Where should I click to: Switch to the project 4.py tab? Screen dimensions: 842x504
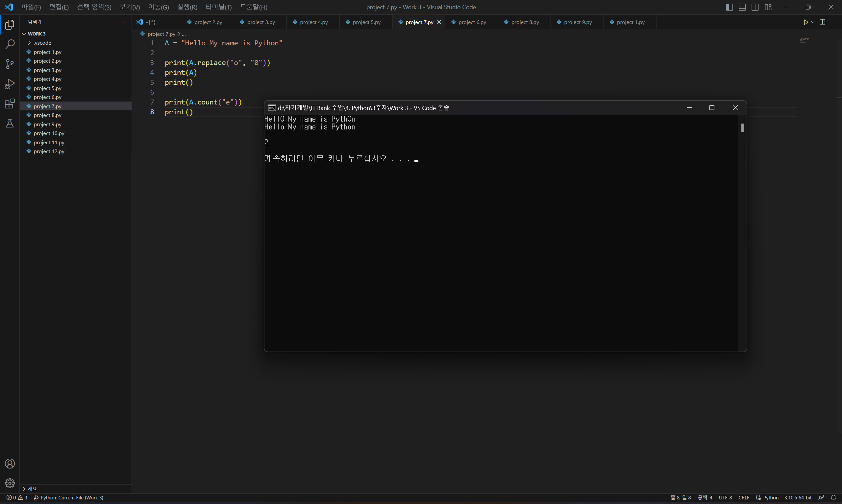point(313,22)
